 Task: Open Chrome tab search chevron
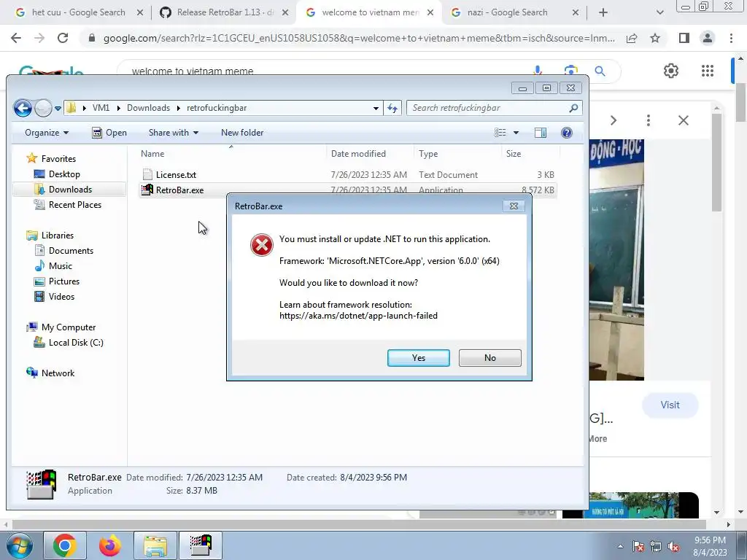pos(659,12)
